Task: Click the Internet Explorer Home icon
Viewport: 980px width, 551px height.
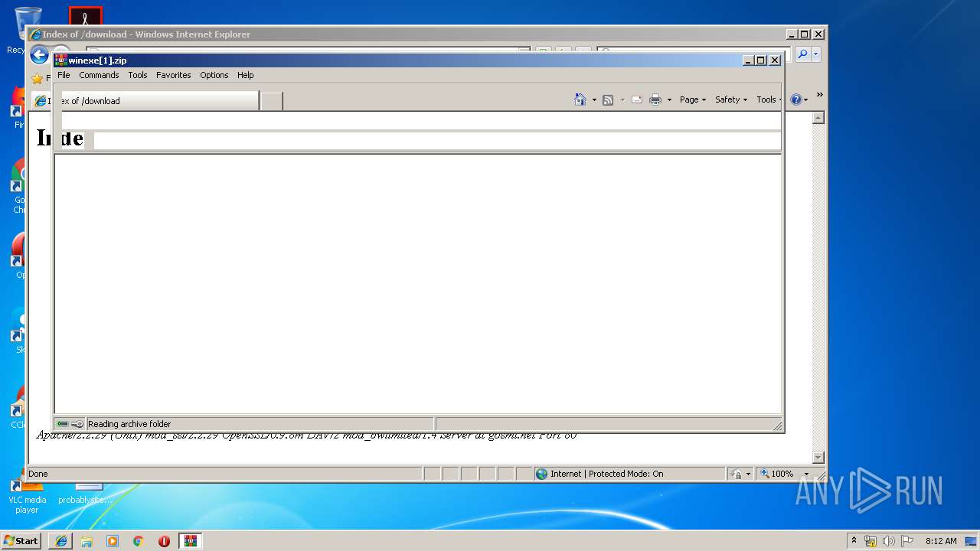Action: tap(580, 99)
